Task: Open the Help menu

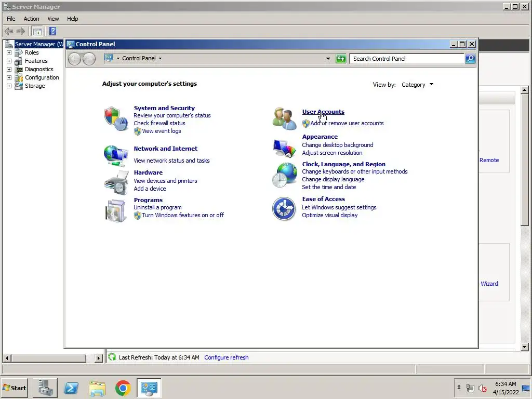Action: [x=72, y=19]
